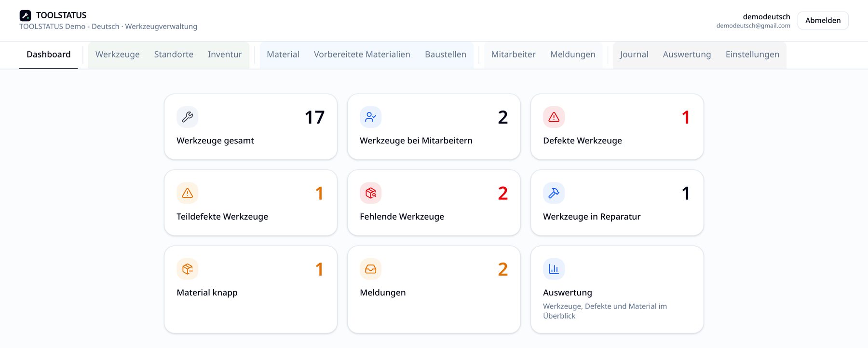Open the Journal tab

(x=634, y=55)
